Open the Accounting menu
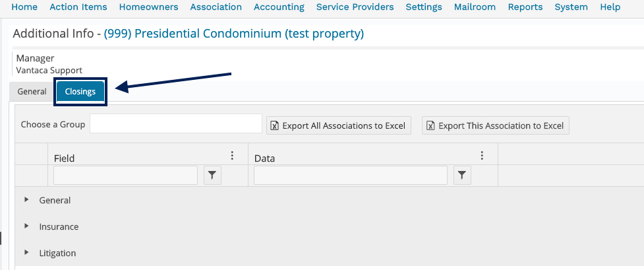Screen dimensions: 644x270 click(279, 7)
